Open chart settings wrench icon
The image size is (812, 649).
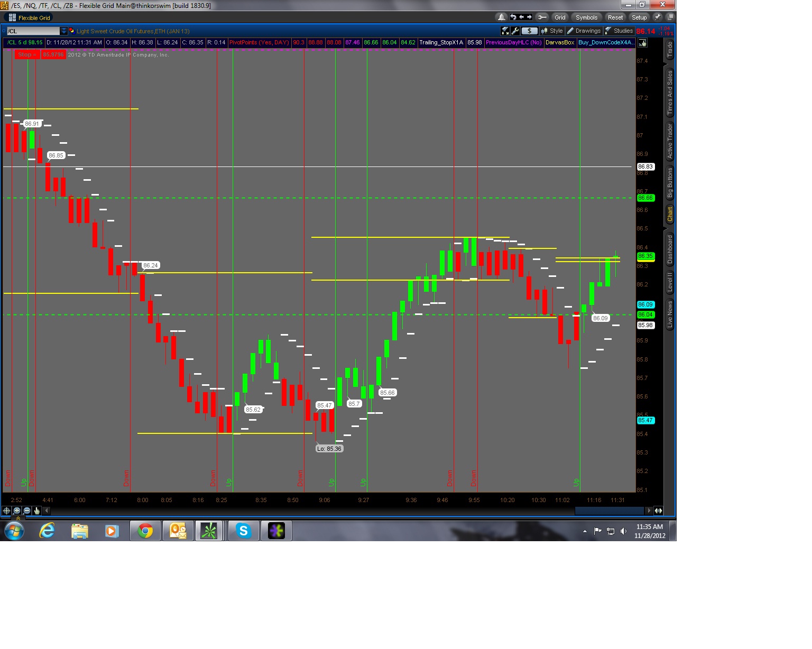[515, 31]
